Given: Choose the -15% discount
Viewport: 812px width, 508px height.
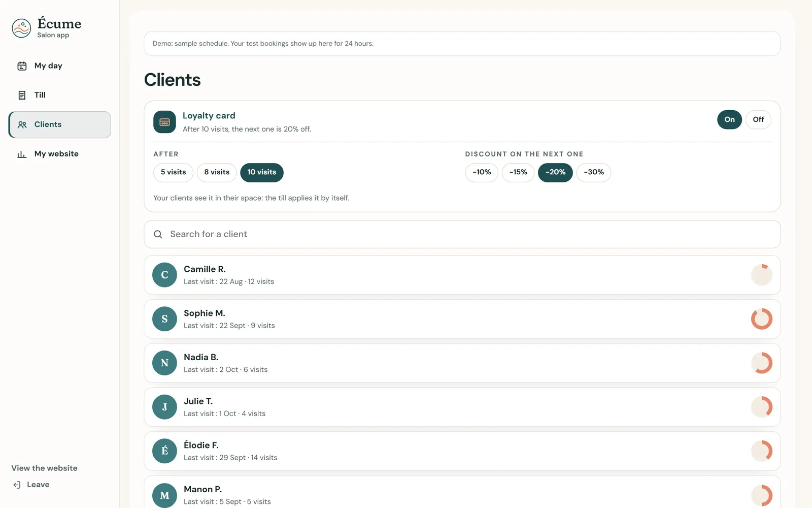Looking at the screenshot, I should coord(518,173).
